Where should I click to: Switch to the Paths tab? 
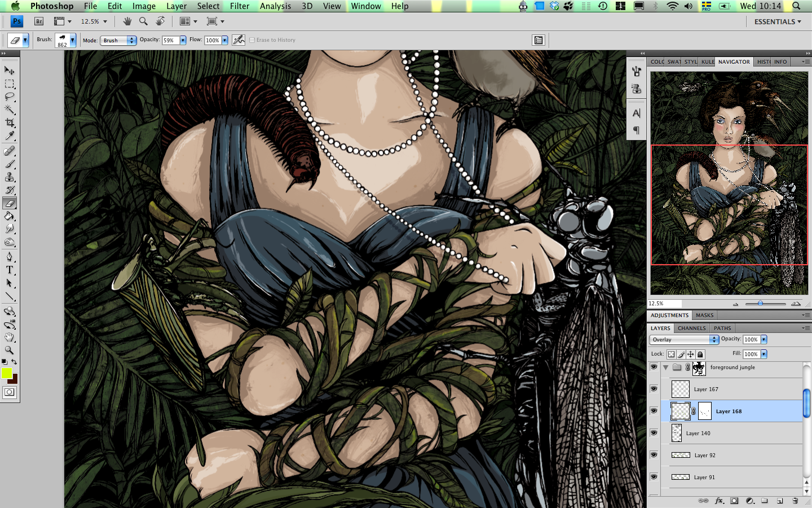point(722,328)
